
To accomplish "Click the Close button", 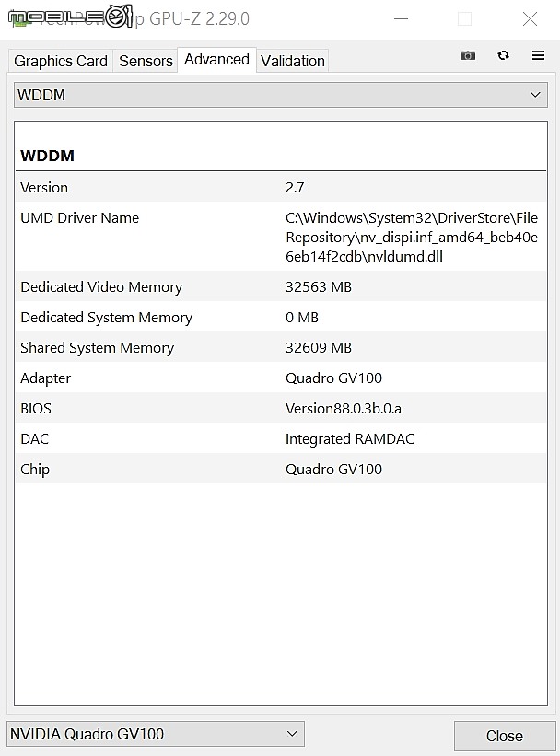I will [x=505, y=736].
